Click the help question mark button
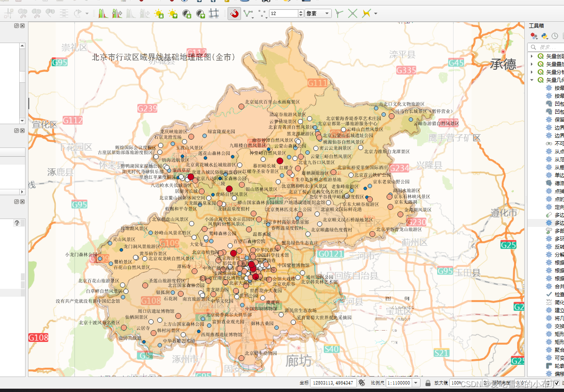The width and height of the screenshot is (564, 392). click(17, 223)
